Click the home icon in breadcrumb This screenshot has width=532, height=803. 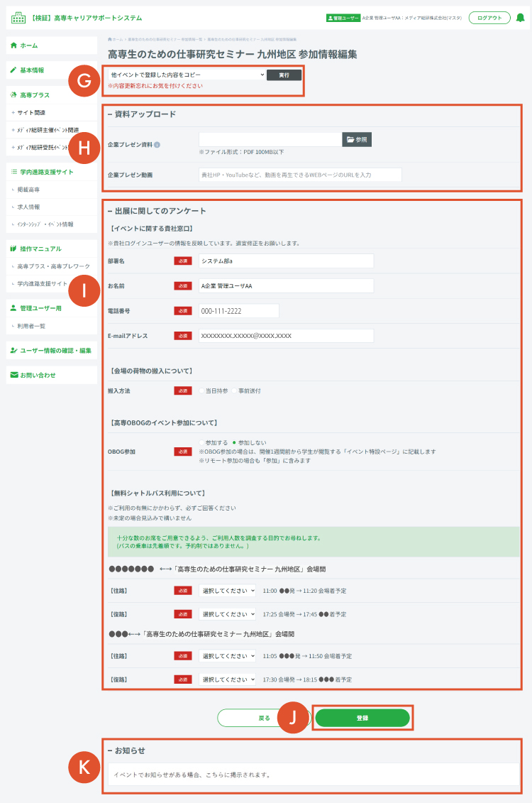[x=110, y=39]
